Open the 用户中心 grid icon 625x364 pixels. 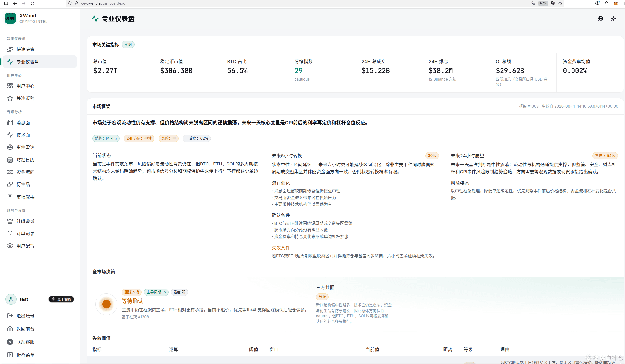point(10,86)
